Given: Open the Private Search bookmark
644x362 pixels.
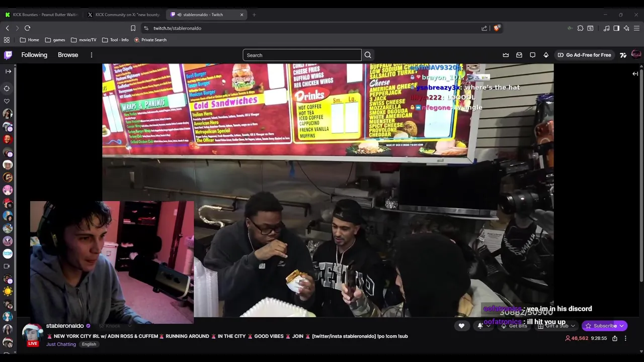Looking at the screenshot, I should point(150,40).
